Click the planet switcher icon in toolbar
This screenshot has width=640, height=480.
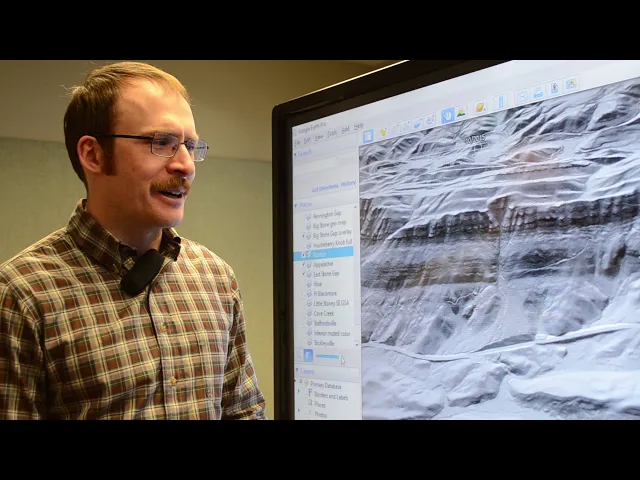pos(480,107)
